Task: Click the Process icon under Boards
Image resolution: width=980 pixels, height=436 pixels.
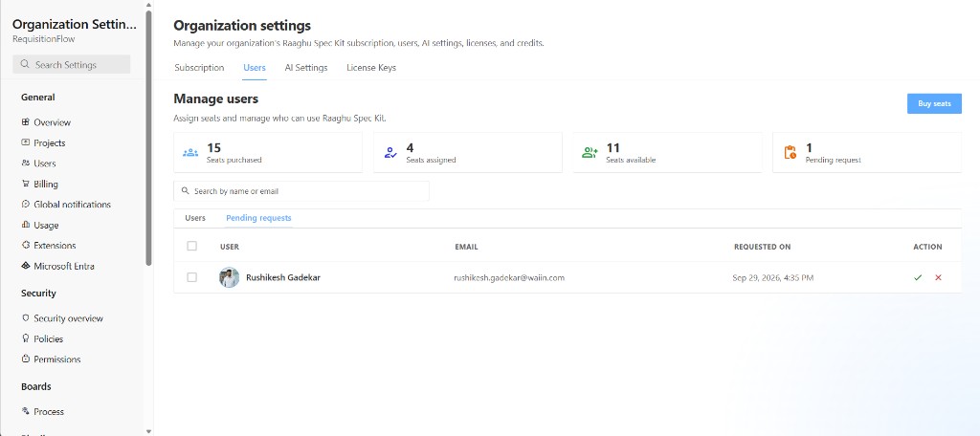Action: click(26, 411)
